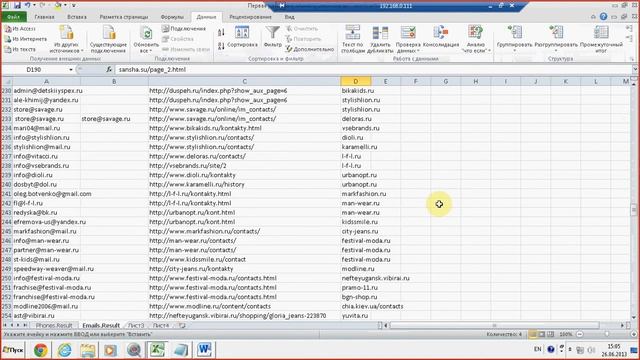Viewport: 640px width, 360px height.
Task: Switch to Page Layout view in status bar
Action: pos(542,334)
